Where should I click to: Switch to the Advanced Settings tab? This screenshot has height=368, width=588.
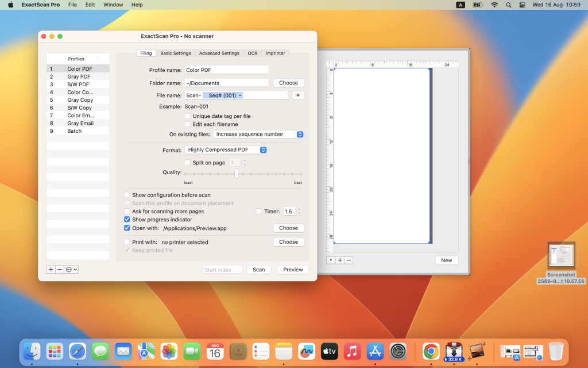pyautogui.click(x=219, y=53)
